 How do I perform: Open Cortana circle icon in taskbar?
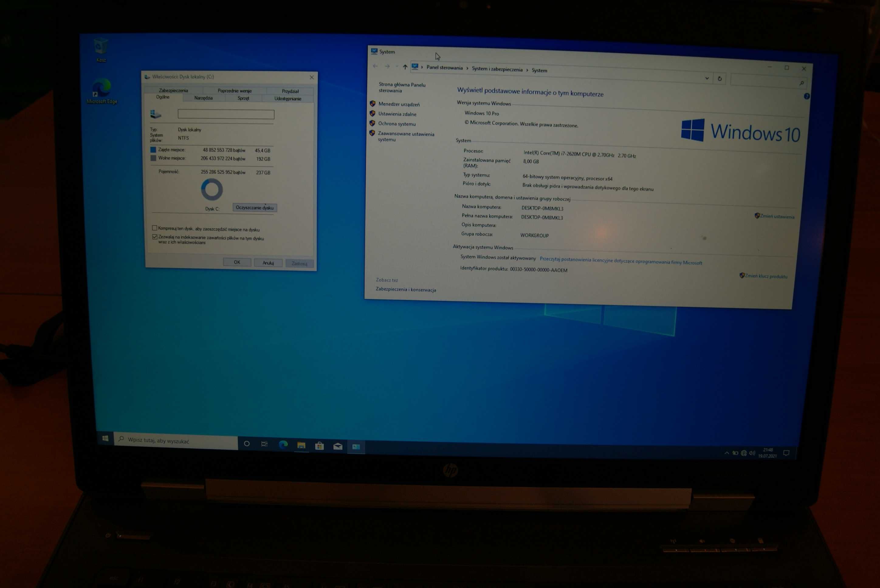pyautogui.click(x=246, y=444)
